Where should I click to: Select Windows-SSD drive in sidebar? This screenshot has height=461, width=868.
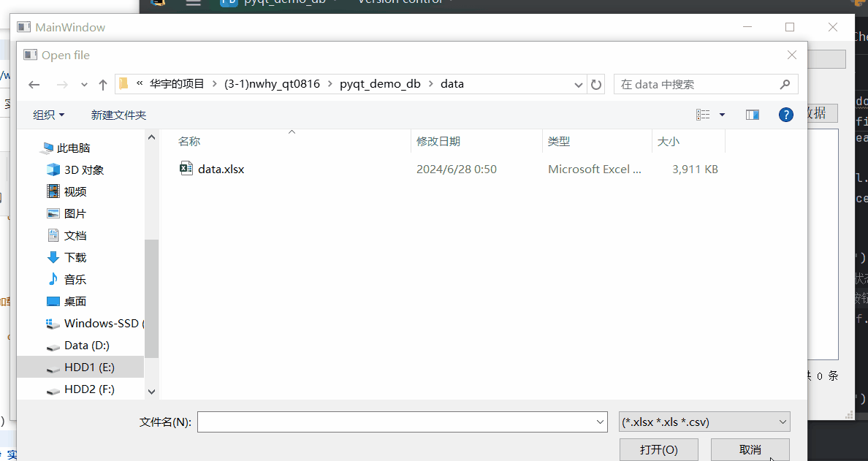pos(95,324)
